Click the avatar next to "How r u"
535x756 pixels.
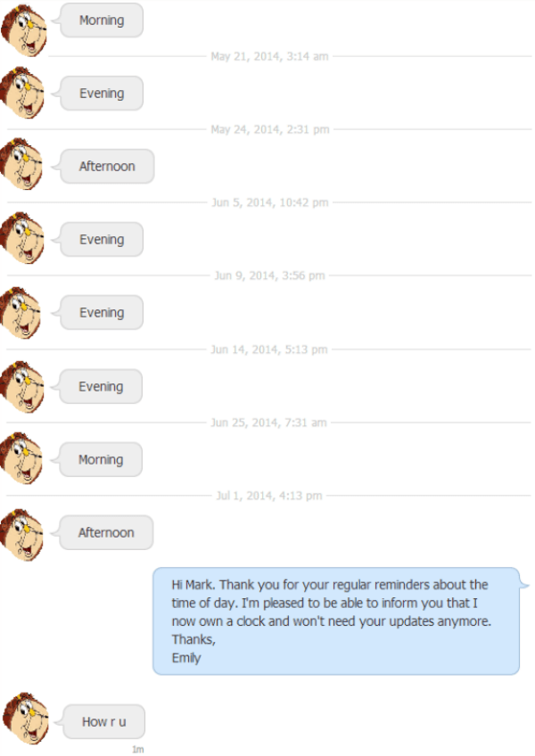23,720
